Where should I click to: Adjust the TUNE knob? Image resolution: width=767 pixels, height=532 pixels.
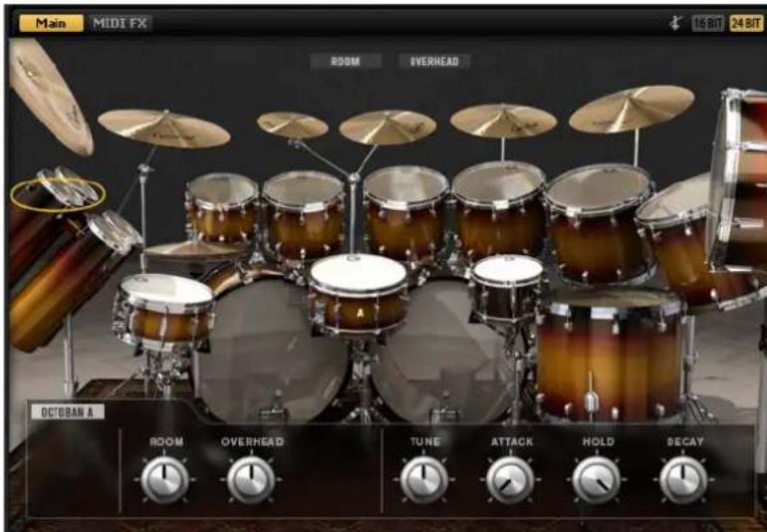(x=423, y=479)
